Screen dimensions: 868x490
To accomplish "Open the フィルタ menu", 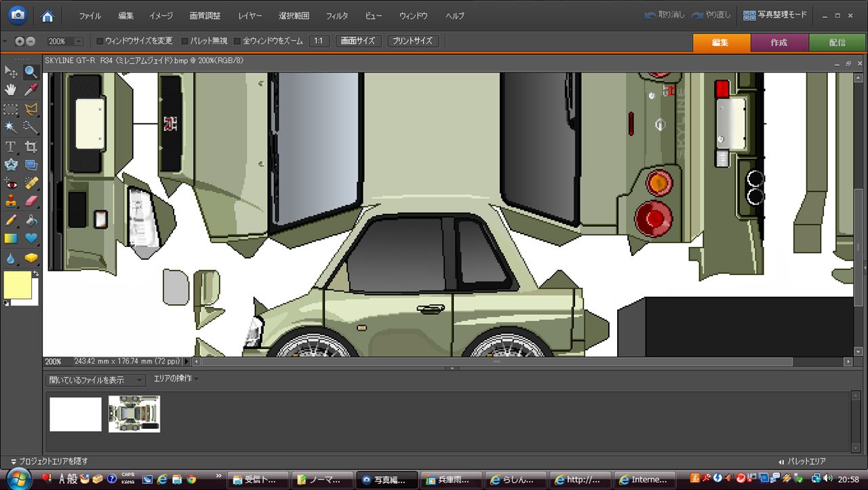I will (x=337, y=16).
